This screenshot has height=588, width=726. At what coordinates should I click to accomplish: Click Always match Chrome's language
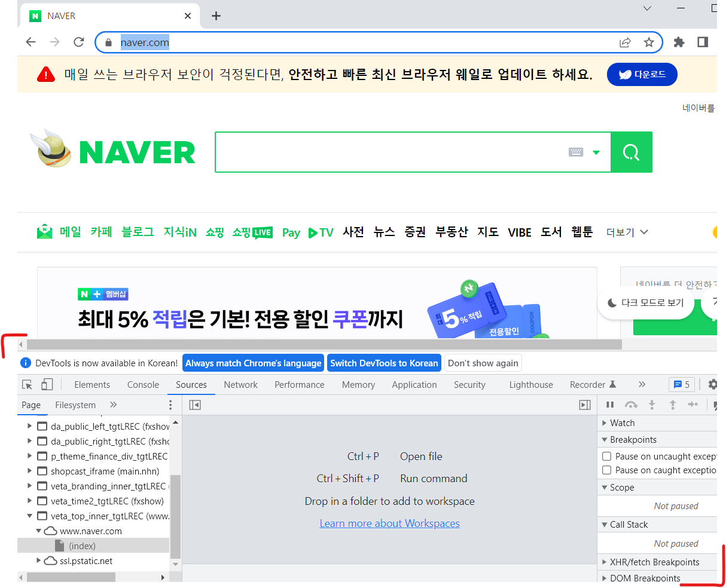tap(253, 363)
